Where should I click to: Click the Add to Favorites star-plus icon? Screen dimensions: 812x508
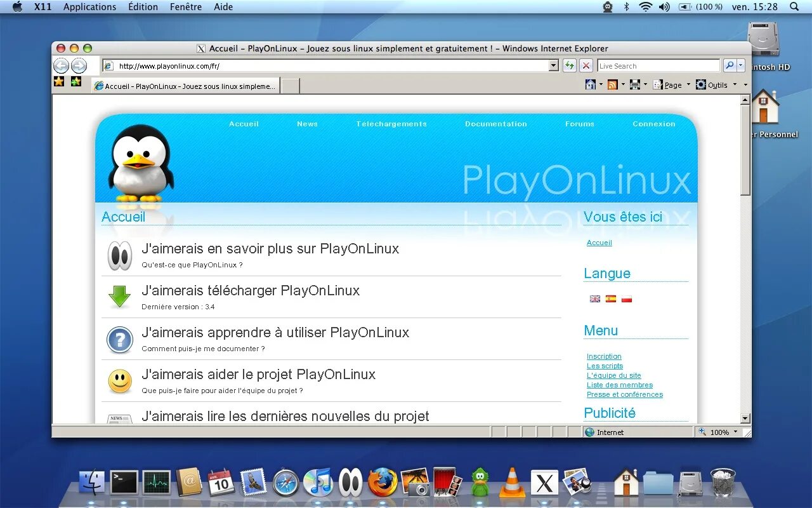[x=76, y=81]
